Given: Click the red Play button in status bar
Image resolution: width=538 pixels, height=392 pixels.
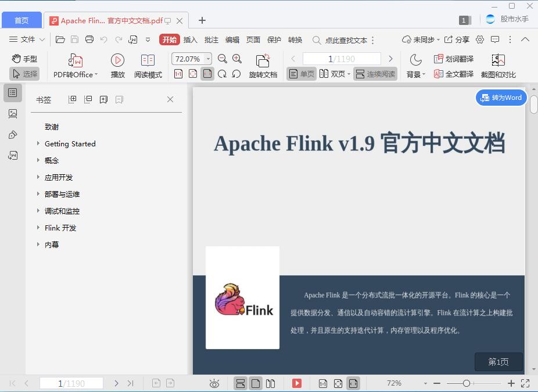Looking at the screenshot, I should 297,383.
